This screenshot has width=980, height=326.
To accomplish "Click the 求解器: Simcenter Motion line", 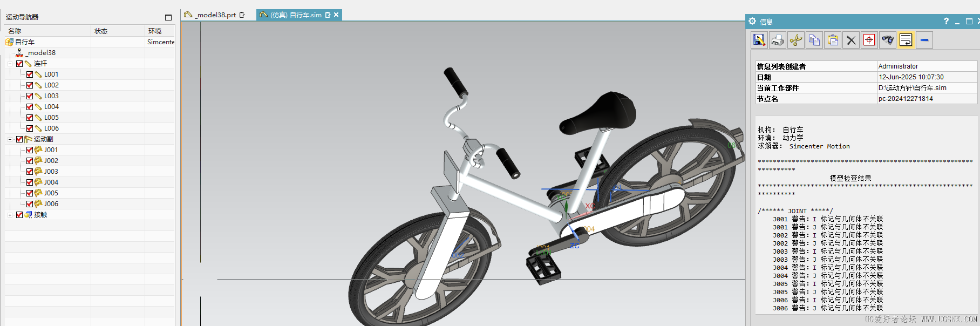I will point(804,146).
